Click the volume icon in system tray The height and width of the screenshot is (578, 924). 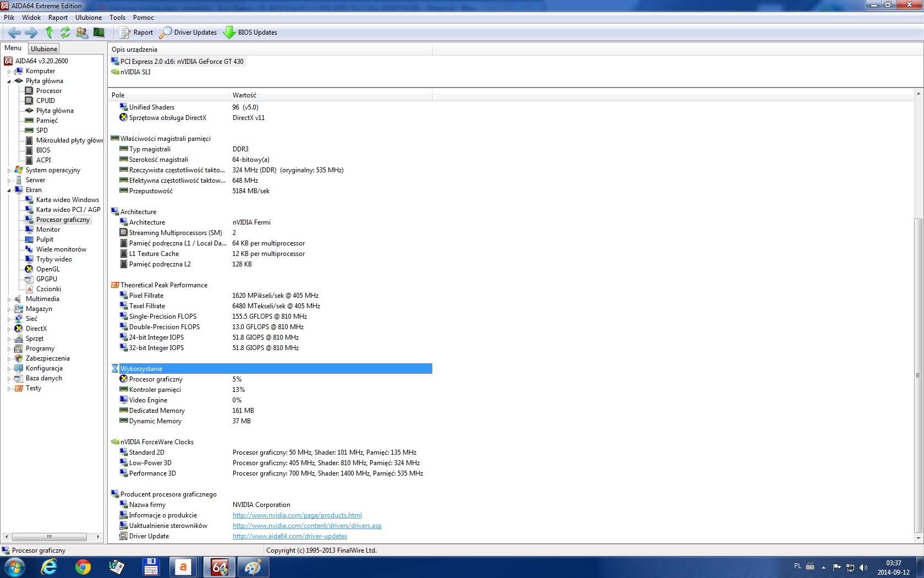(x=863, y=568)
